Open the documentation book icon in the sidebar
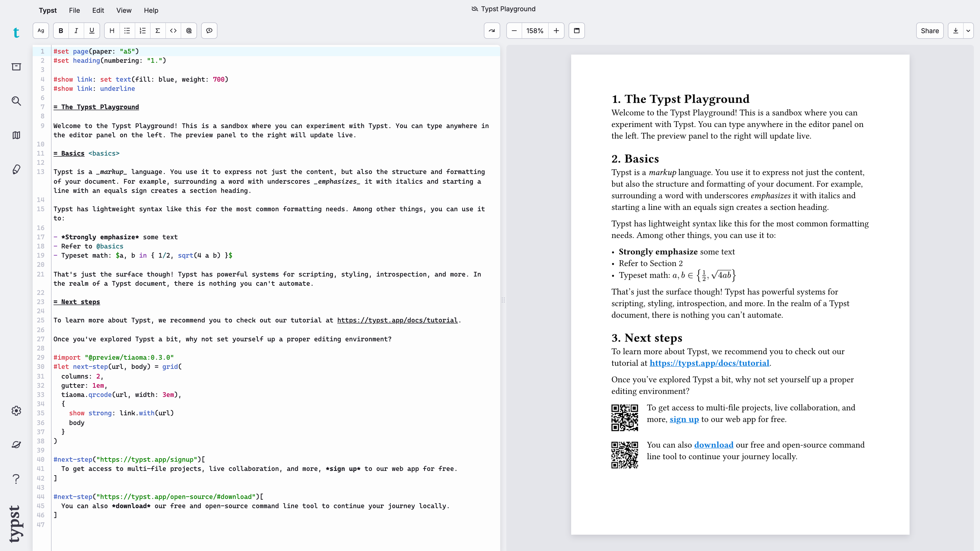980x551 pixels. pos(16,135)
